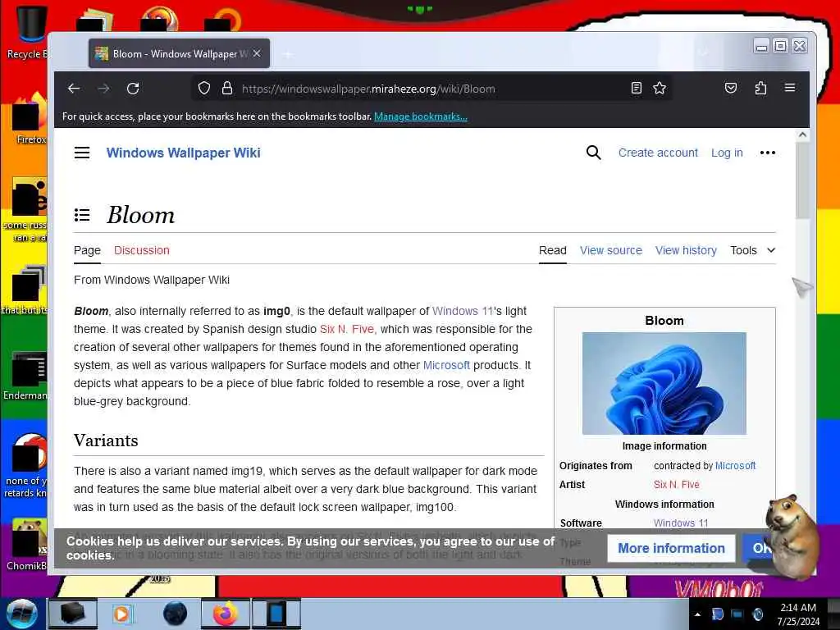The width and height of the screenshot is (840, 630).
Task: Open the extensions puzzle icon
Action: [x=760, y=89]
